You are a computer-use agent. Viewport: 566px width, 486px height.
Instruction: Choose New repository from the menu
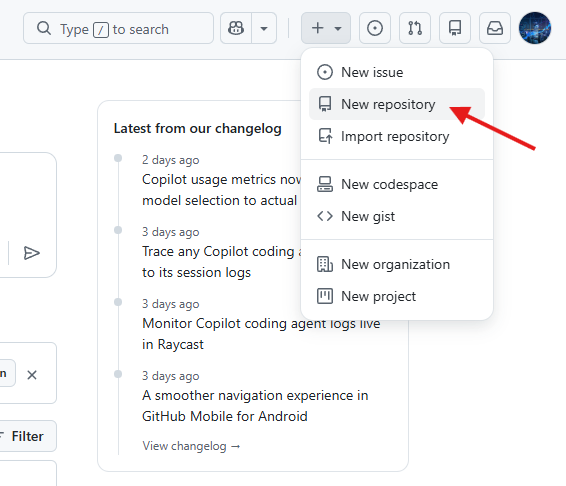[397, 104]
